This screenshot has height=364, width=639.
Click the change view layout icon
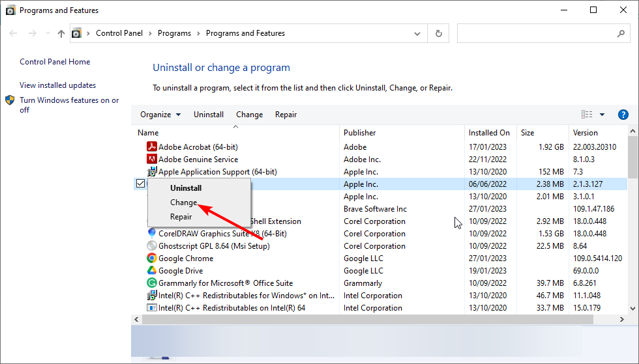(x=587, y=115)
